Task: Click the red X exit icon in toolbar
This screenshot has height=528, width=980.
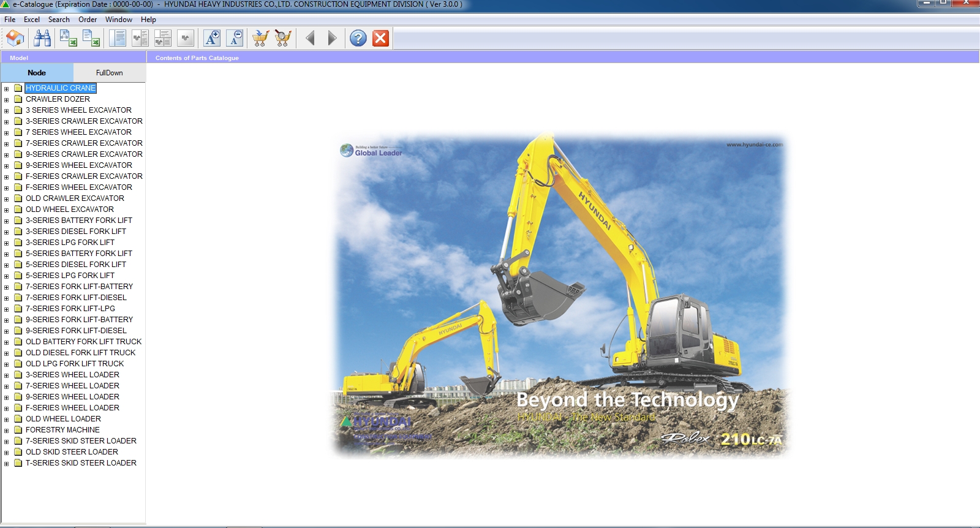Action: pos(381,39)
